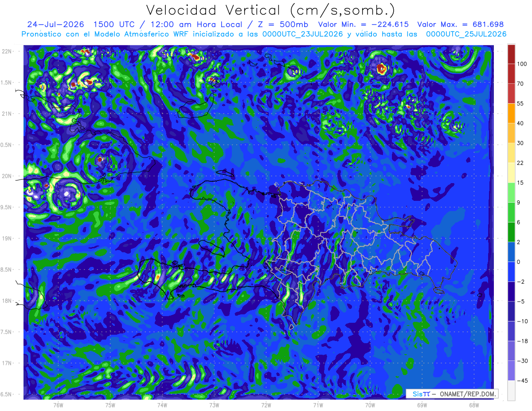The image size is (532, 411).
Task: Click the "Valor Min. = -224.615" text
Action: [x=364, y=25]
